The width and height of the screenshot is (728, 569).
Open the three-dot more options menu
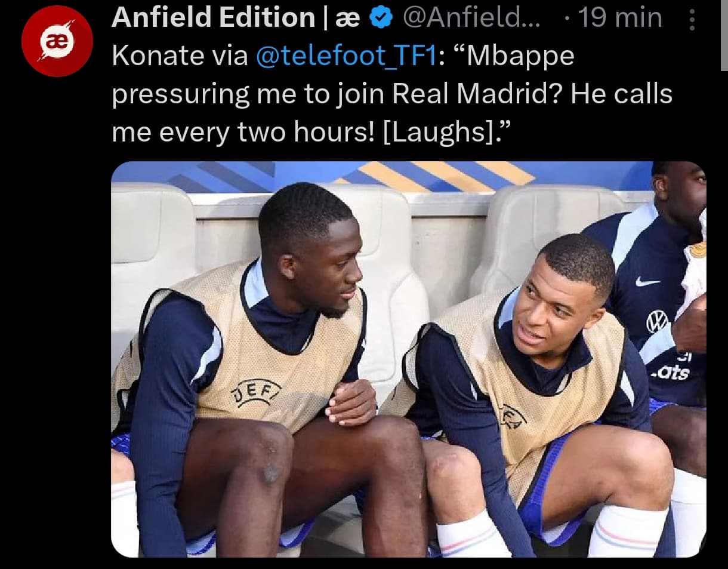pyautogui.click(x=692, y=20)
